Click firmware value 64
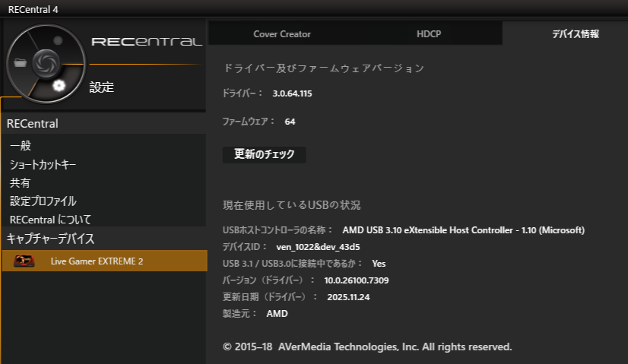The width and height of the screenshot is (628, 364). tap(290, 122)
